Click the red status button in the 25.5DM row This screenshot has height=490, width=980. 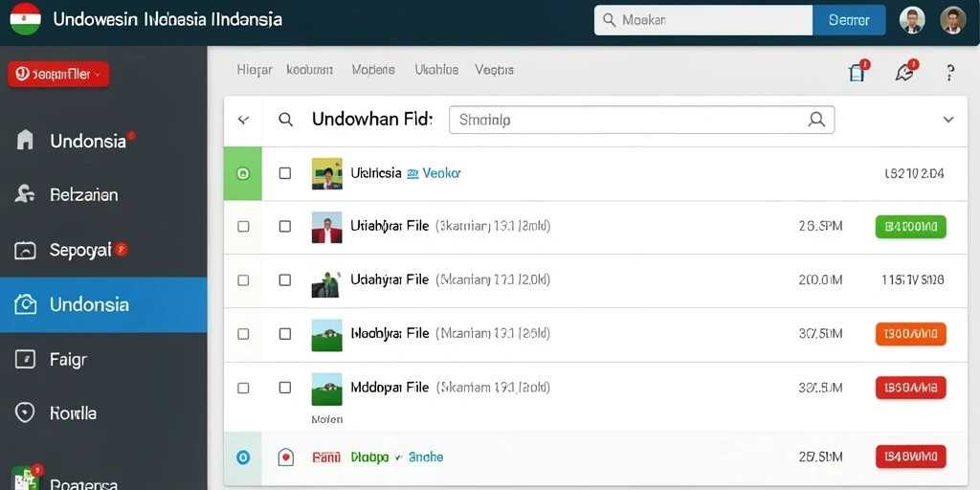click(911, 457)
